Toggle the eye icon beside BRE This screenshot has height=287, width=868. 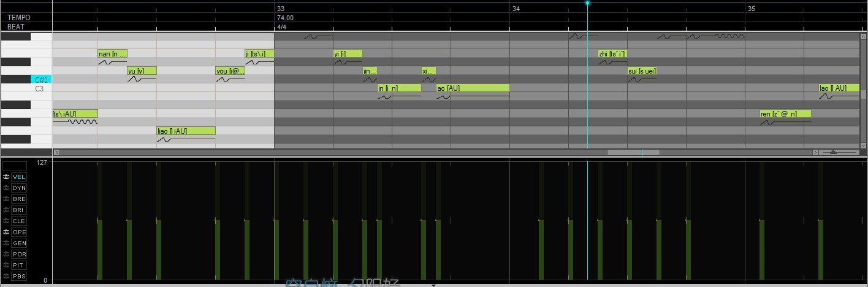click(x=6, y=199)
